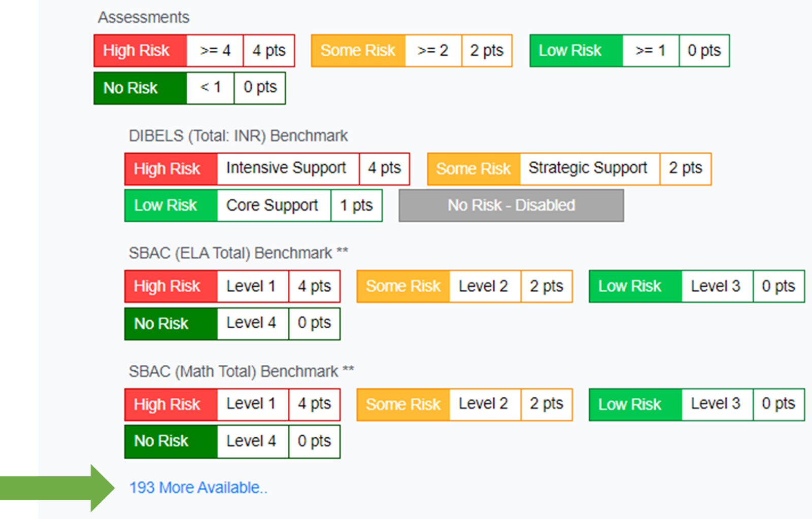Click the '>= 4' threshold in Assessments High Risk
812x519 pixels.
tap(215, 51)
